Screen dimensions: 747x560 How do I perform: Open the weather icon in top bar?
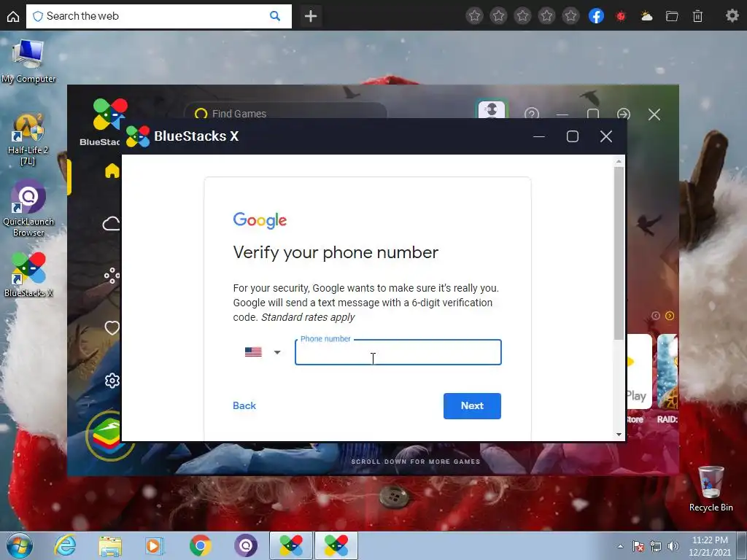tap(646, 16)
